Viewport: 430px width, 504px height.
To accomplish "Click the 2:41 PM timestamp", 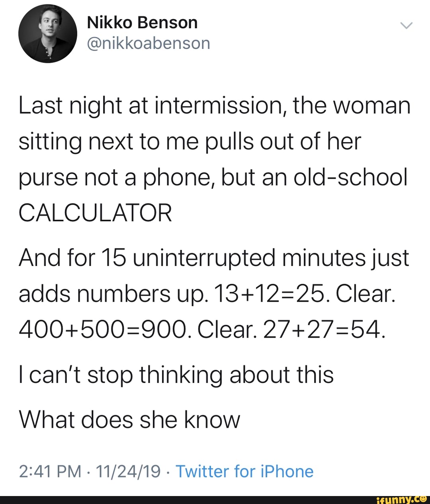I will tap(49, 471).
